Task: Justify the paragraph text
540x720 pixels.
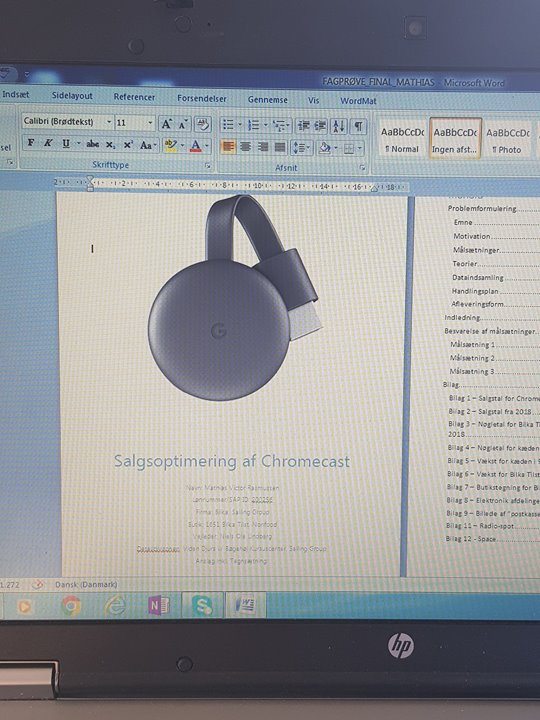Action: (280, 147)
